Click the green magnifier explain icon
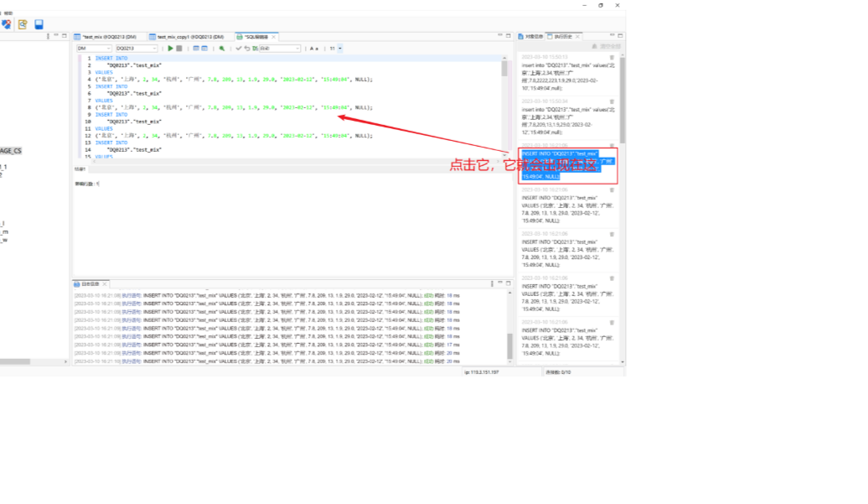Screen dimensions: 868x504 (x=222, y=49)
